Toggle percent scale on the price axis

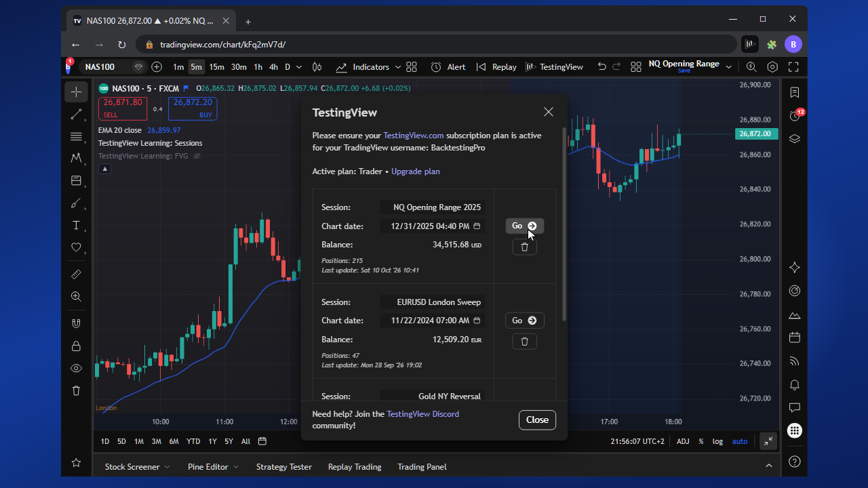[x=701, y=441]
